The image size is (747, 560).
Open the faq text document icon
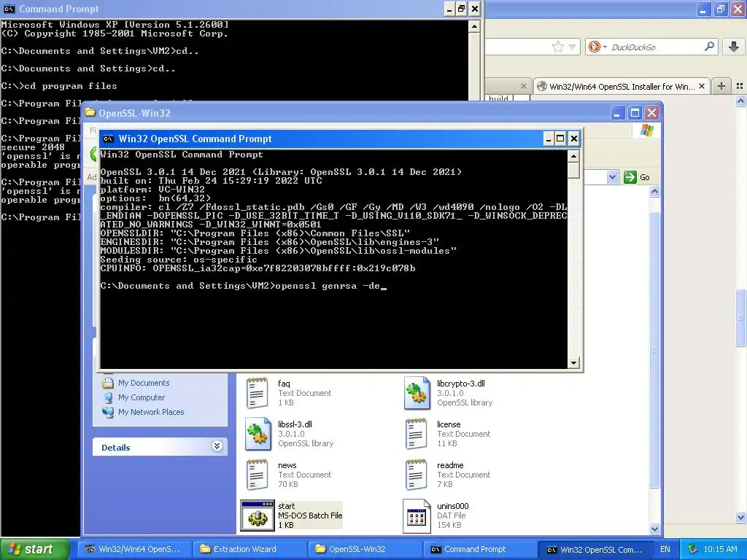pyautogui.click(x=258, y=393)
